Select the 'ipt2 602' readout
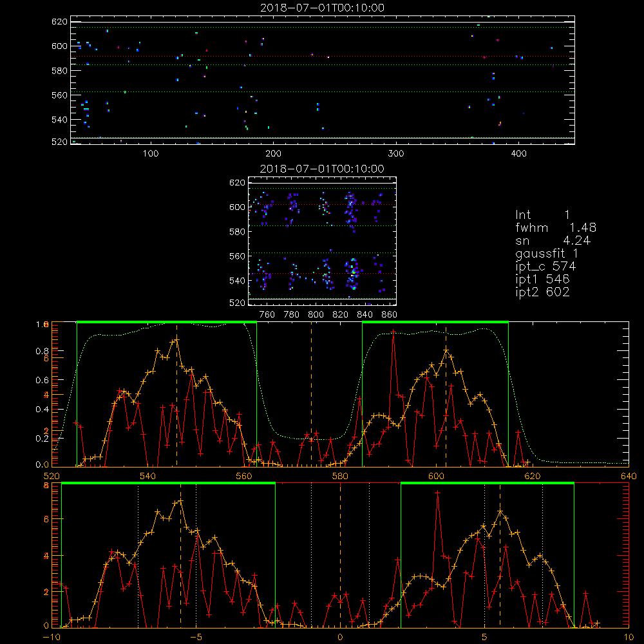The width and height of the screenshot is (644, 644). coord(542,292)
